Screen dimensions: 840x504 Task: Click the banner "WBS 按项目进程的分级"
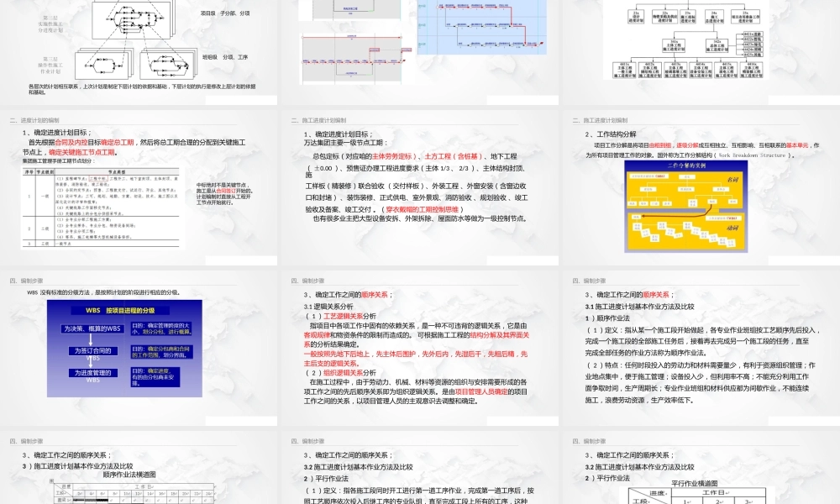pyautogui.click(x=120, y=311)
